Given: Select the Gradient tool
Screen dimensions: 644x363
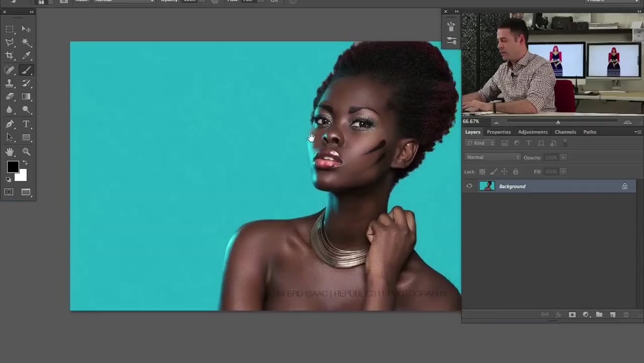Looking at the screenshot, I should pyautogui.click(x=26, y=97).
